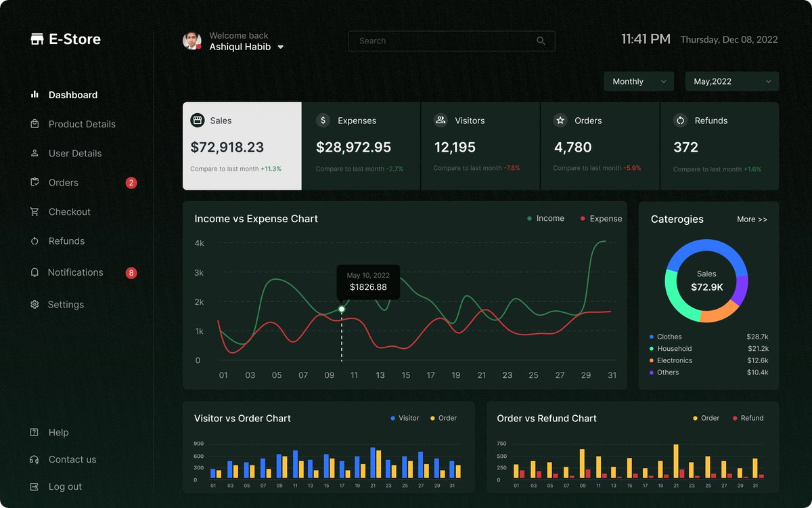
Task: Click Ashiqul Habib's profile avatar
Action: coord(192,41)
